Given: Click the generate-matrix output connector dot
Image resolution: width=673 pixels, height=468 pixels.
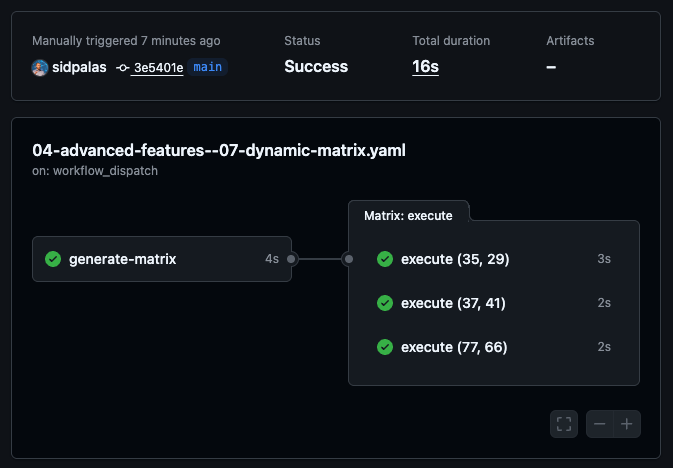Looking at the screenshot, I should pos(291,259).
